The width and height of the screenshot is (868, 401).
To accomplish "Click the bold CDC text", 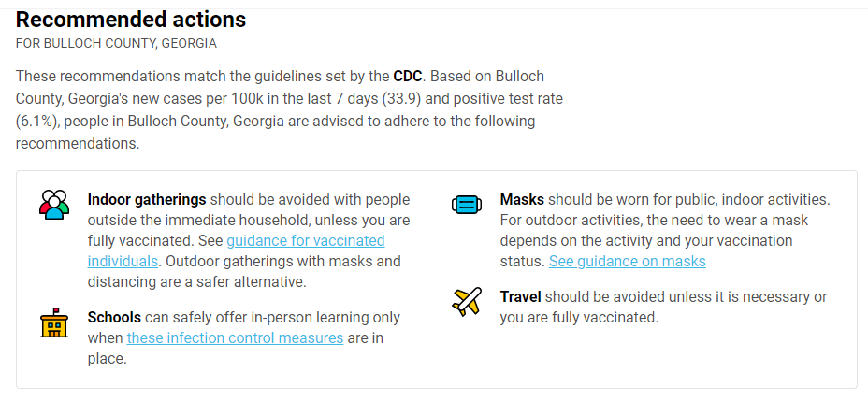I will click(408, 76).
